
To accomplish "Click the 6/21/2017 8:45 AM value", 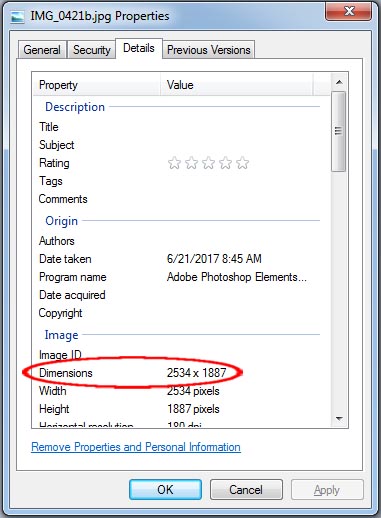I will pyautogui.click(x=214, y=259).
